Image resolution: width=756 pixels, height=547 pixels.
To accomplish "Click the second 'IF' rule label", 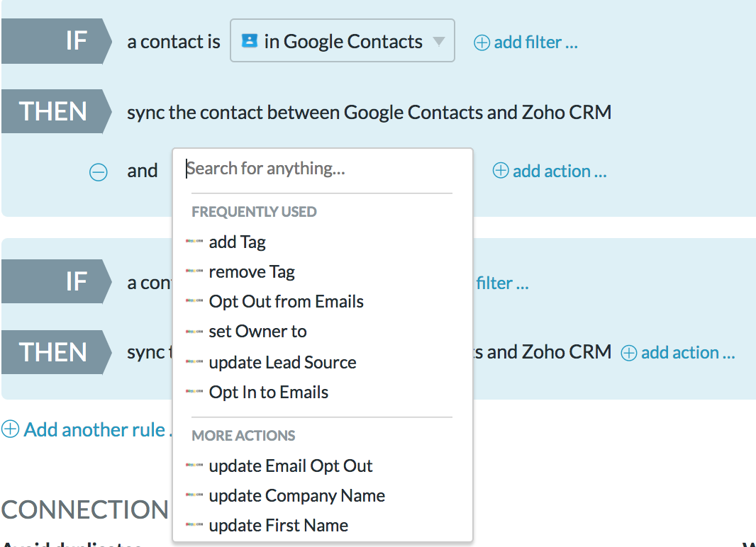I will pos(57,281).
